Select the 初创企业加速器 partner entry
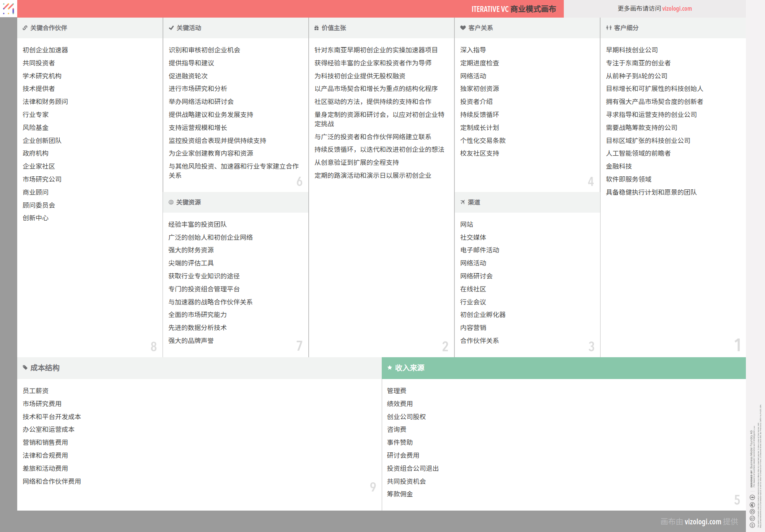 [45, 50]
